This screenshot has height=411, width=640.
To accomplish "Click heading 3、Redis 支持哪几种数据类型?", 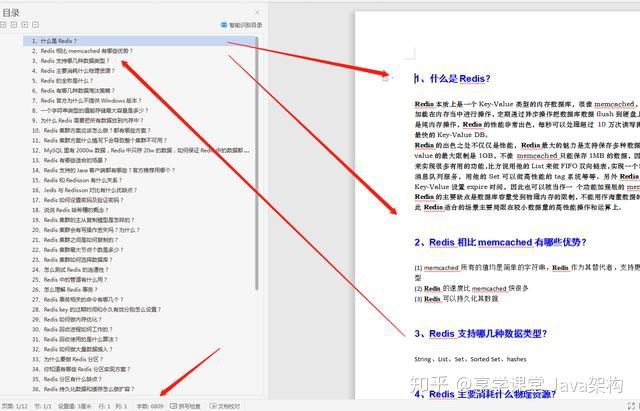I will (x=480, y=334).
